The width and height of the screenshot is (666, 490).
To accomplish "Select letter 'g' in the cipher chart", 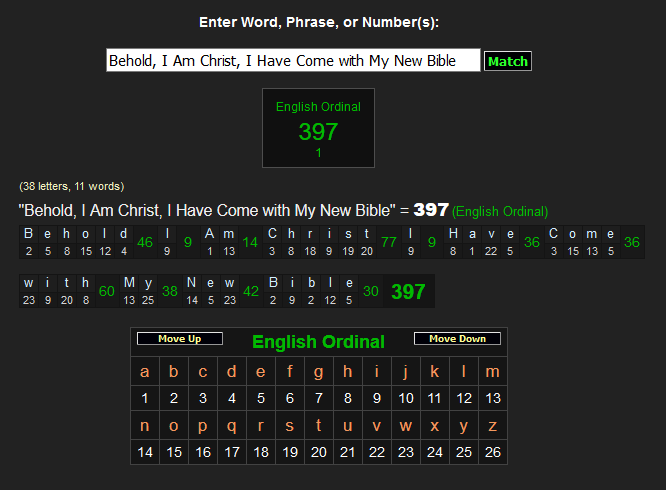I will point(319,372).
